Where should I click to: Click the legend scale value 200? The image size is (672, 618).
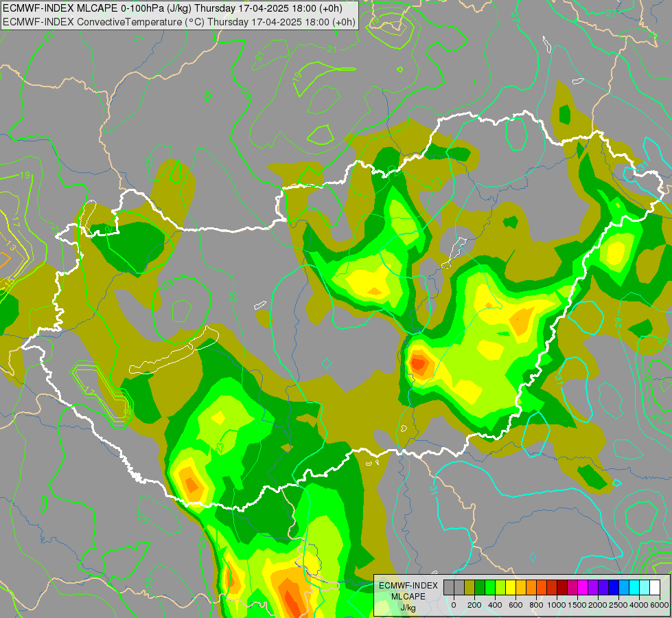click(474, 605)
